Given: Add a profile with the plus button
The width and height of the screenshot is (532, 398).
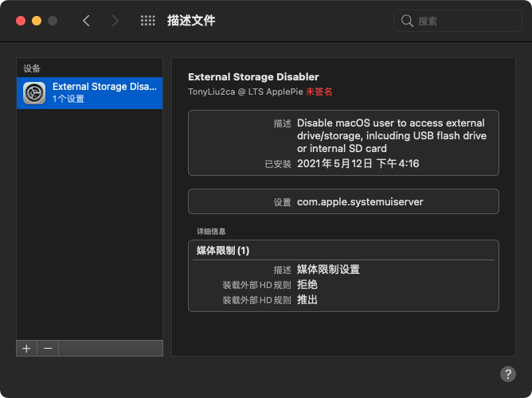Looking at the screenshot, I should tap(26, 348).
